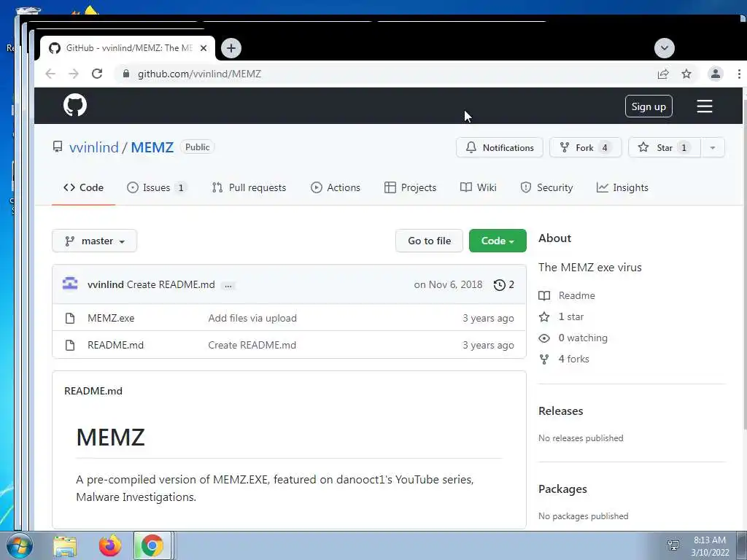747x560 pixels.
Task: Click the eye icon beside 0 watching
Action: point(544,338)
